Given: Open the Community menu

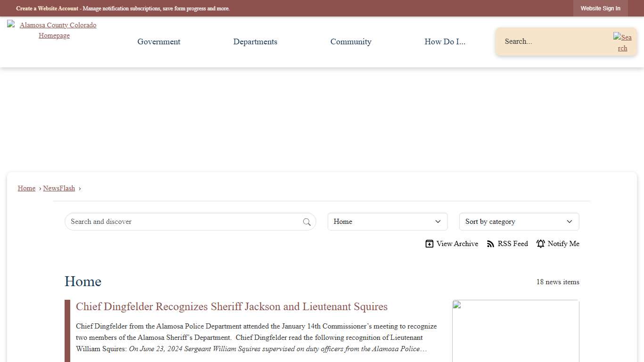Looking at the screenshot, I should pyautogui.click(x=351, y=41).
